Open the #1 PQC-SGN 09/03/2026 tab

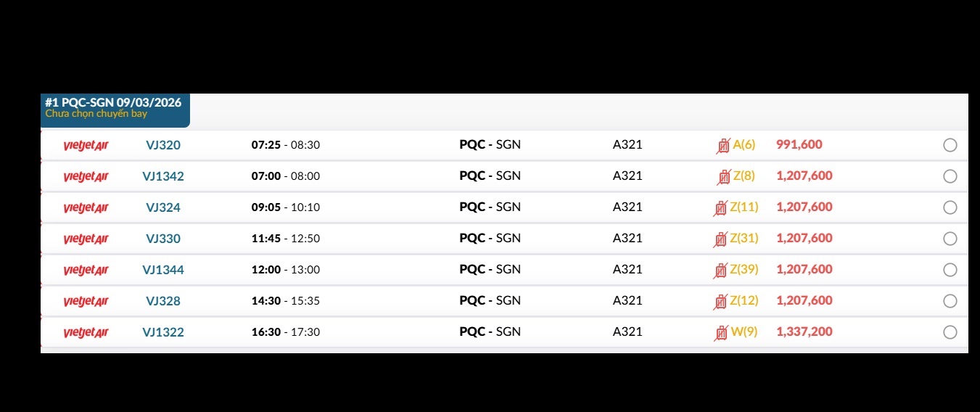115,107
